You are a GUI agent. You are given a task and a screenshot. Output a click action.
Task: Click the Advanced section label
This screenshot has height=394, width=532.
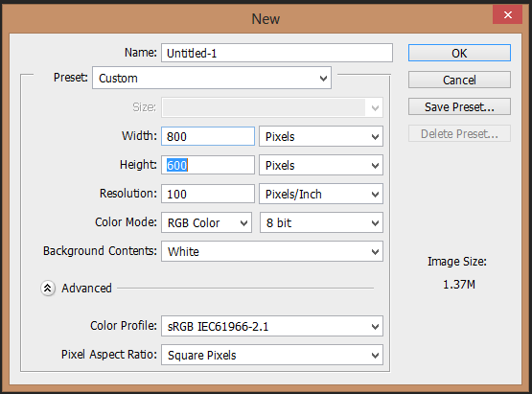click(86, 289)
